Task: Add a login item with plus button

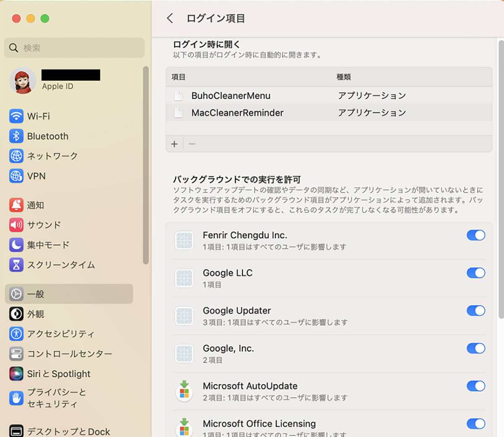Action: click(174, 144)
